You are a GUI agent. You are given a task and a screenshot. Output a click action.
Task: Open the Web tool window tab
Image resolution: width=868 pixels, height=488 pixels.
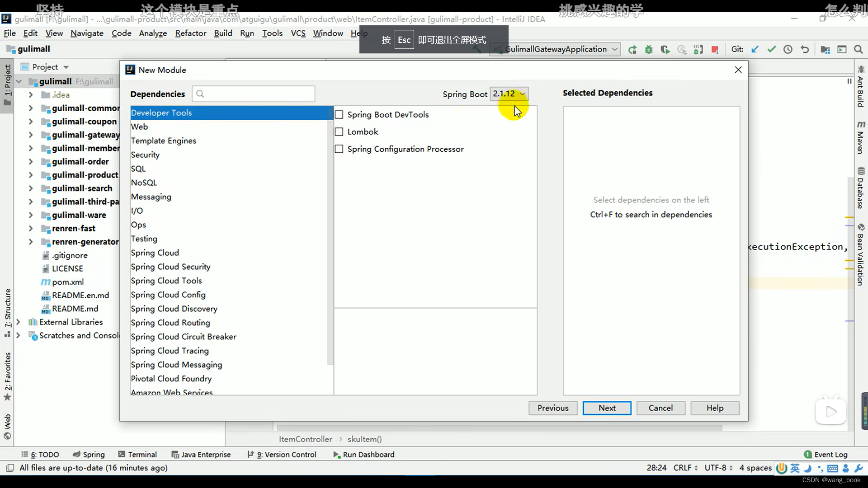8,427
